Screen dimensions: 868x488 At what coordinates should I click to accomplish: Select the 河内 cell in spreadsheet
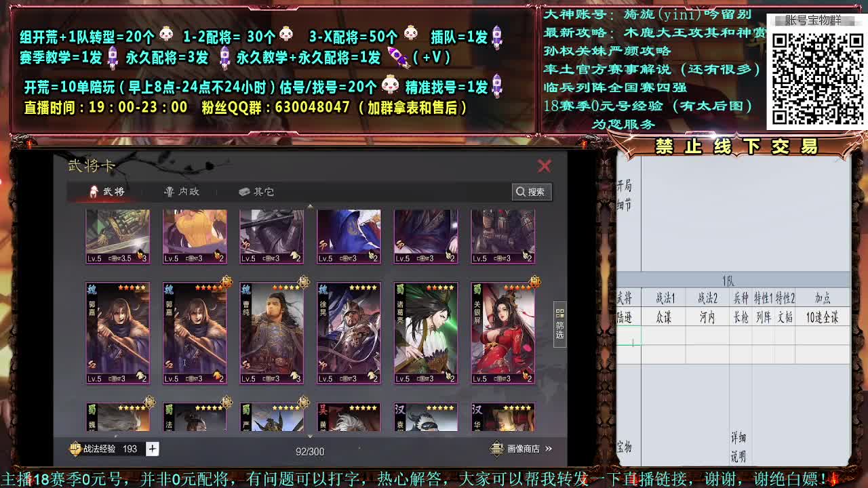click(x=707, y=317)
